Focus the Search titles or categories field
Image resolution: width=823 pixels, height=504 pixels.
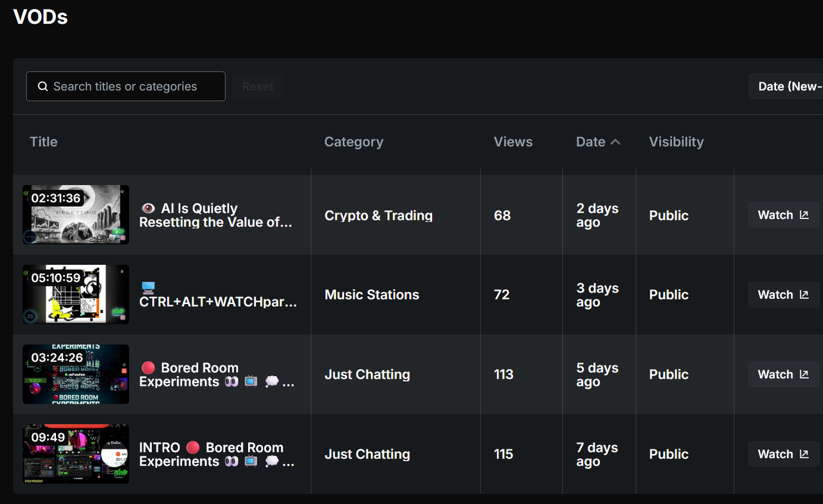(x=126, y=86)
